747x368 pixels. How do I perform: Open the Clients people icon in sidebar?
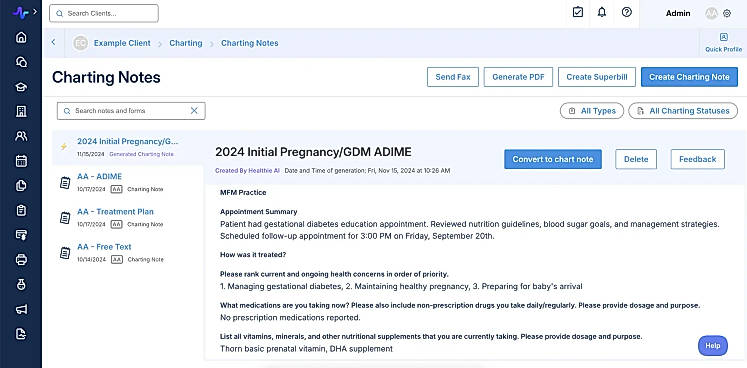[x=21, y=136]
